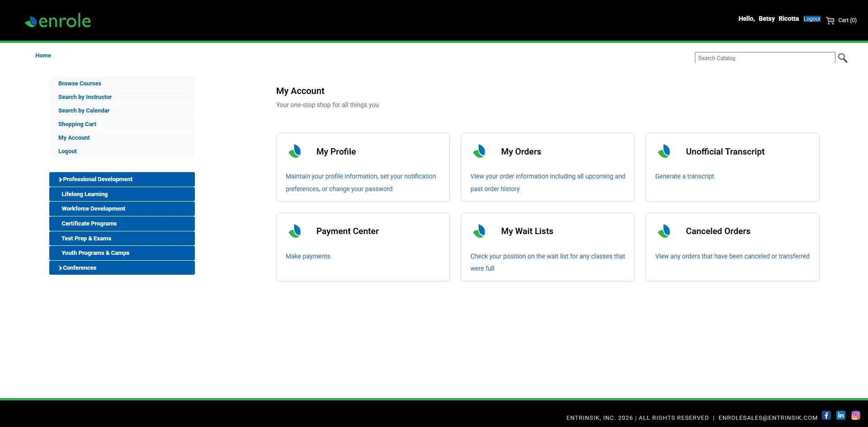Click the leaf icon on My Profile card
The image size is (868, 427).
pos(295,151)
